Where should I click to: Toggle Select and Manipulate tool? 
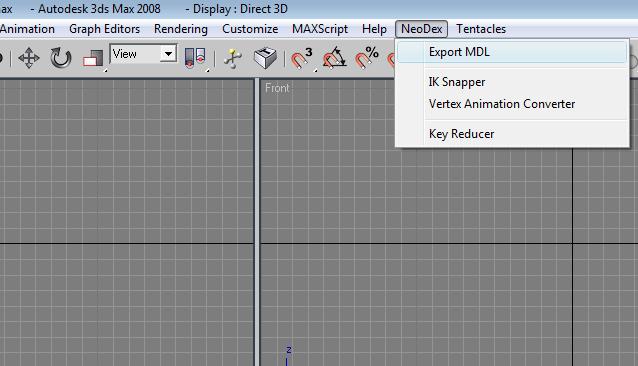(x=233, y=58)
